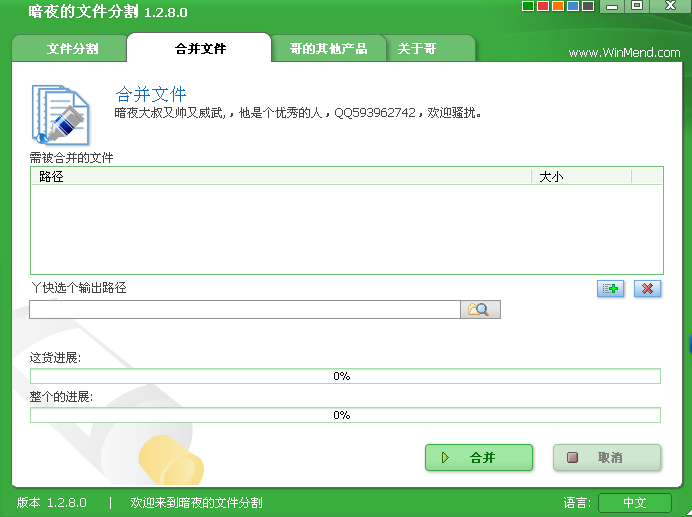Click the merge files document icon
Screen dimensions: 692x517
[60, 115]
